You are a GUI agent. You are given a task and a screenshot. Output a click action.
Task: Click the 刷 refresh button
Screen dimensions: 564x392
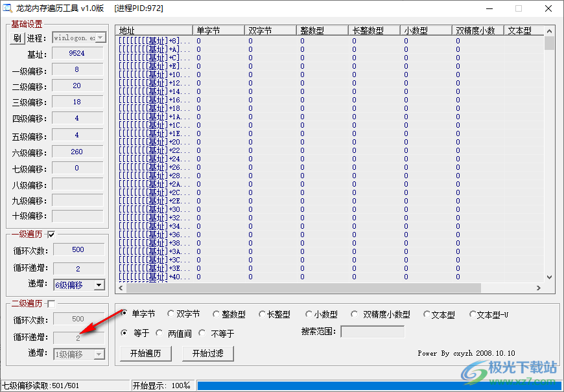(x=16, y=38)
